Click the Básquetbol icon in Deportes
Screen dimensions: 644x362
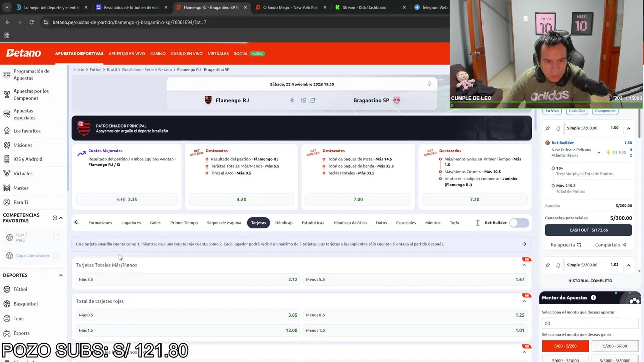[7, 304]
